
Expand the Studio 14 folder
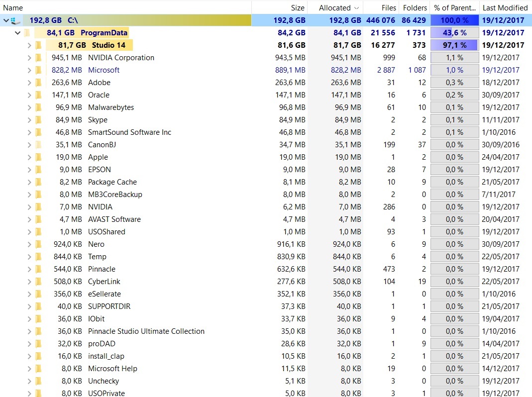coord(29,45)
